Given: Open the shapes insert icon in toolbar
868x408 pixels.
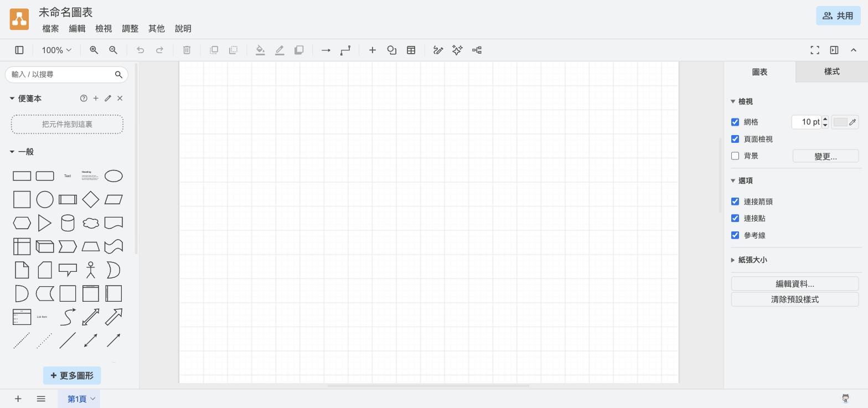Looking at the screenshot, I should click(392, 50).
